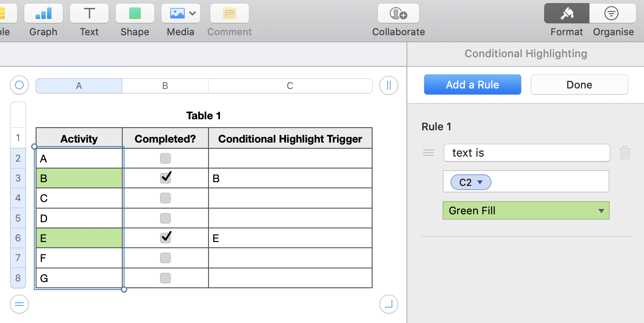Select column C header tab

[290, 86]
